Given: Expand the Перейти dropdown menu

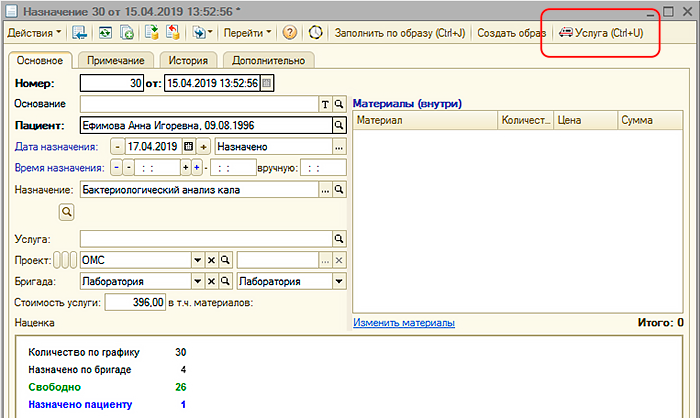Looking at the screenshot, I should coord(248,33).
